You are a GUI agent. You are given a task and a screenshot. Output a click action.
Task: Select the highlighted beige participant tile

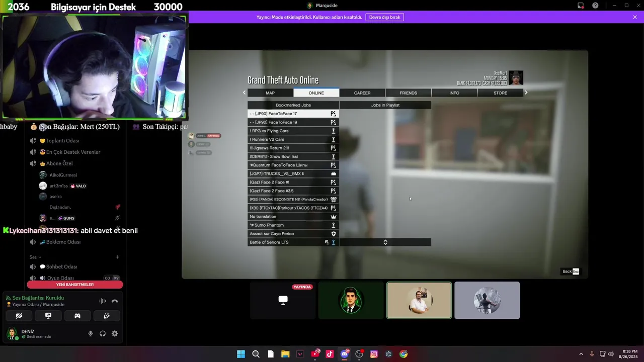point(419,300)
